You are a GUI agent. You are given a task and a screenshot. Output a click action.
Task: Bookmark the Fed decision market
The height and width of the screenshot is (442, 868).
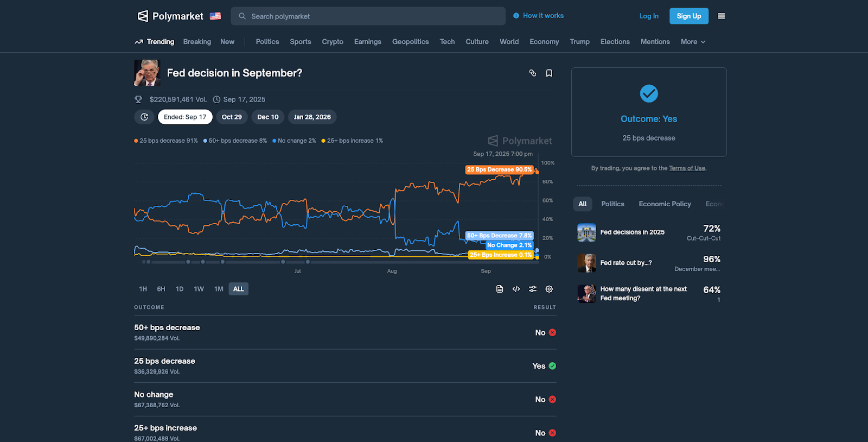(x=549, y=73)
